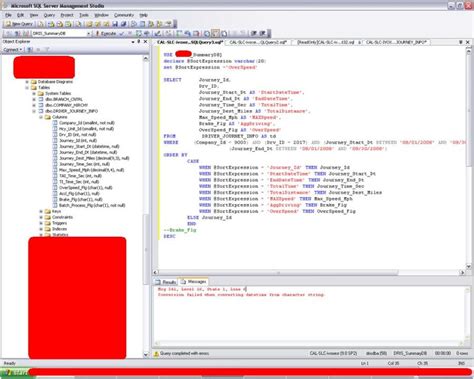Click the Filter icon in Object Explorer toolbar

click(47, 50)
